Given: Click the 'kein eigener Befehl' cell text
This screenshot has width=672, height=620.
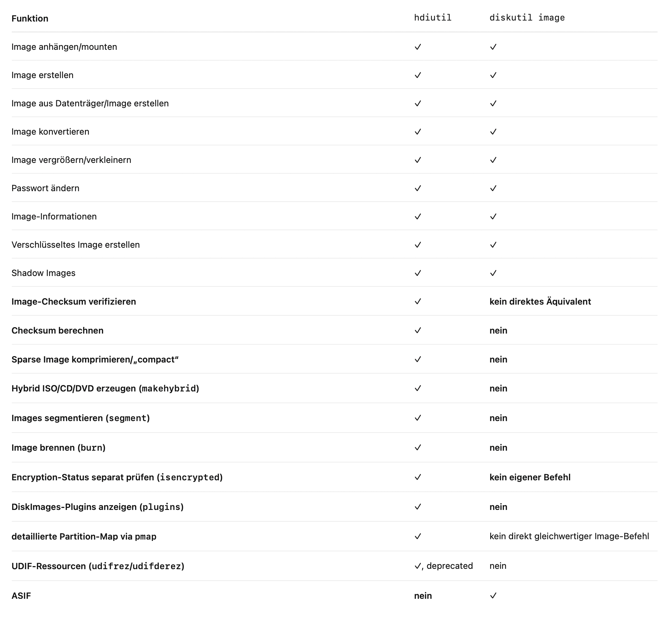Looking at the screenshot, I should (x=530, y=477).
